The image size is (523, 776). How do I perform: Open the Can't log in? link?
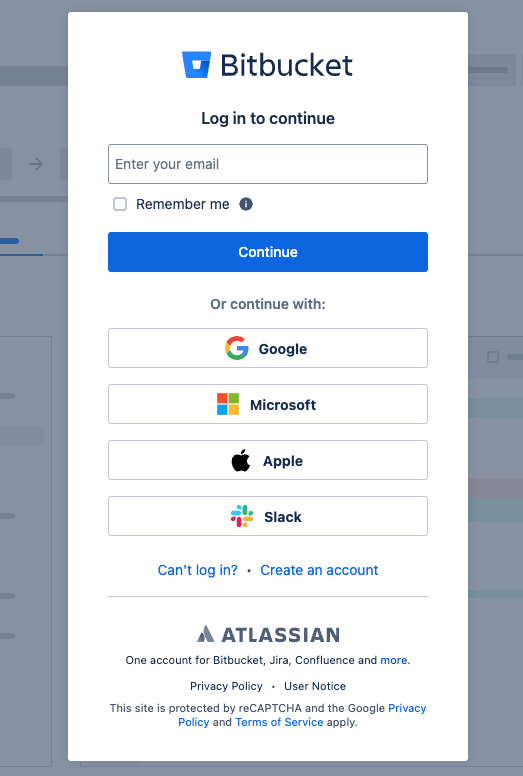tap(197, 570)
